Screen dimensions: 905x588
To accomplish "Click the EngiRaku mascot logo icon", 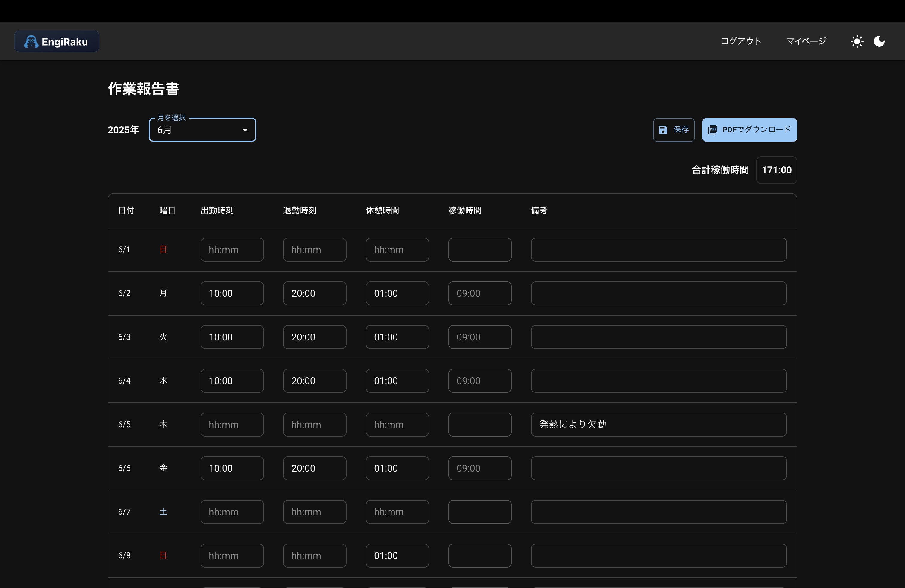I will 31,41.
